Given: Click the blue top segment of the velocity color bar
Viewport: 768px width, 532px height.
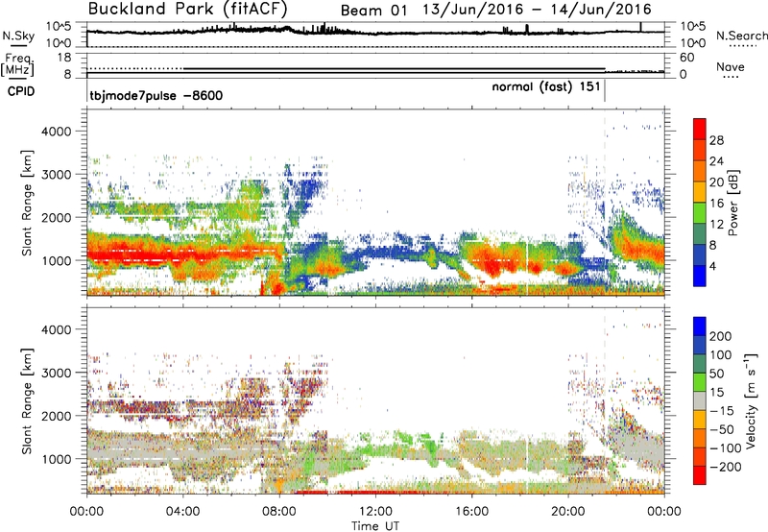Looking at the screenshot, I should coord(700,326).
